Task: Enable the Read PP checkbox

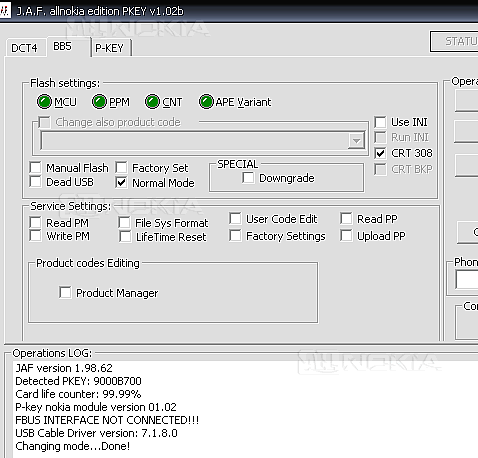Action: coord(346,219)
